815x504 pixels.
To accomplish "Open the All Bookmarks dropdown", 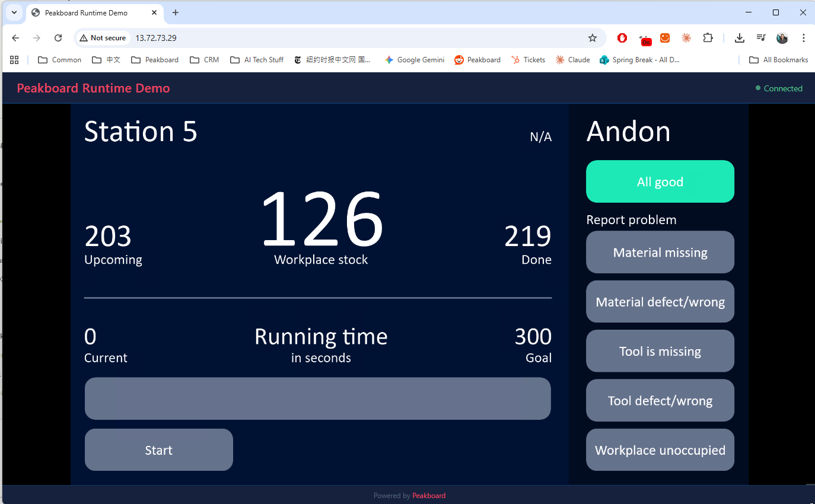I will click(x=778, y=59).
